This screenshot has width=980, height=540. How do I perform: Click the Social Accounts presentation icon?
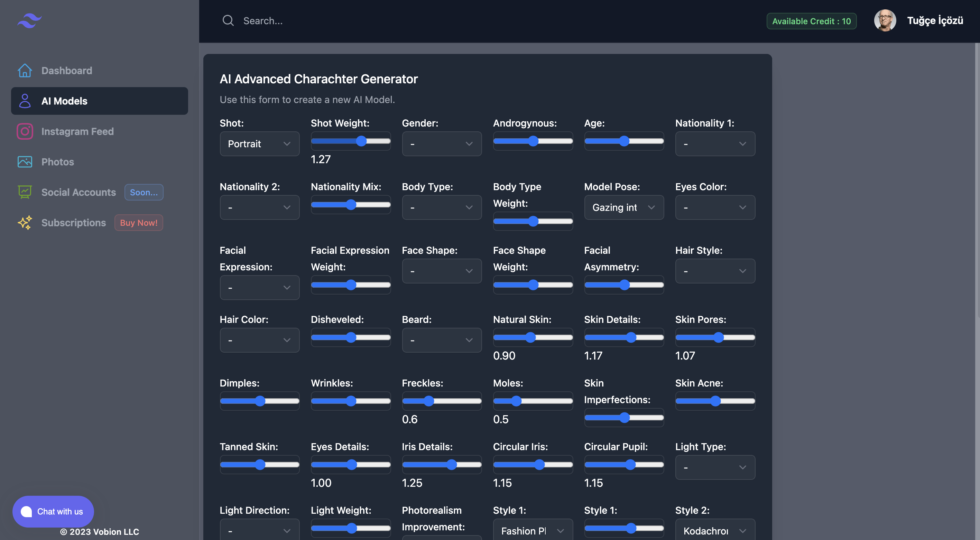(x=25, y=192)
